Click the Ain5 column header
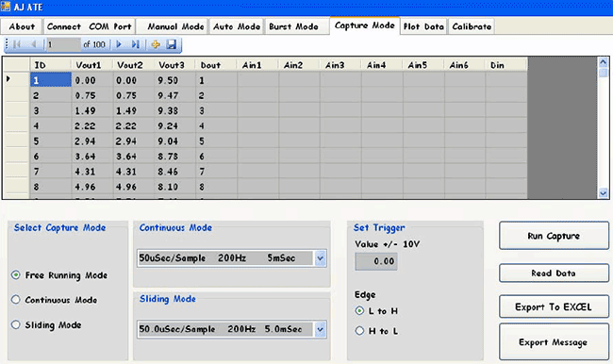The image size is (613, 364). 423,65
